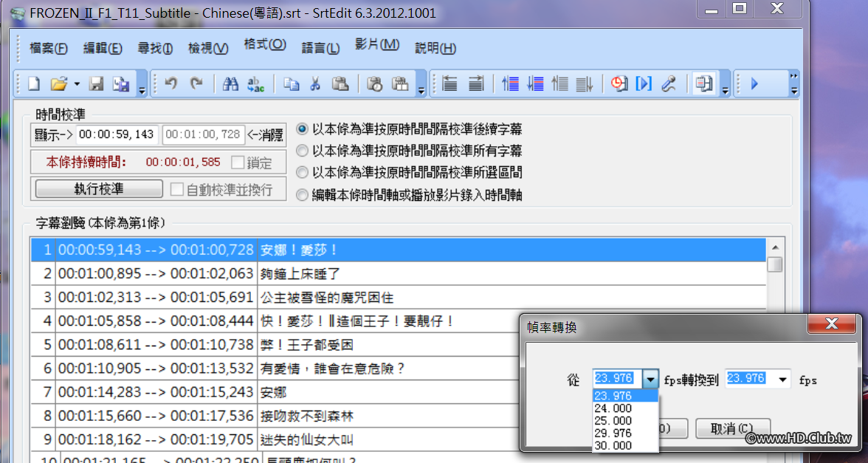
Task: Collapse the source fps dropdown arrow
Action: click(650, 380)
